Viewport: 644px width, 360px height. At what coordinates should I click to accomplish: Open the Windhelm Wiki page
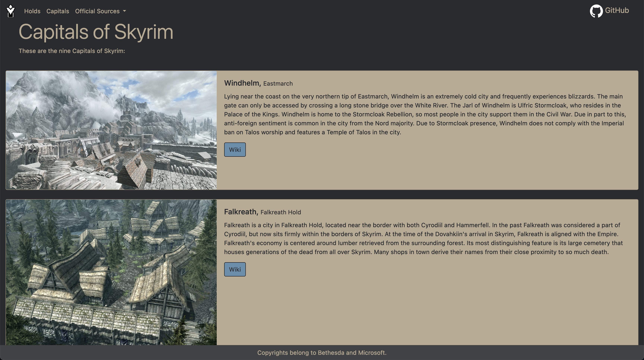pos(234,149)
